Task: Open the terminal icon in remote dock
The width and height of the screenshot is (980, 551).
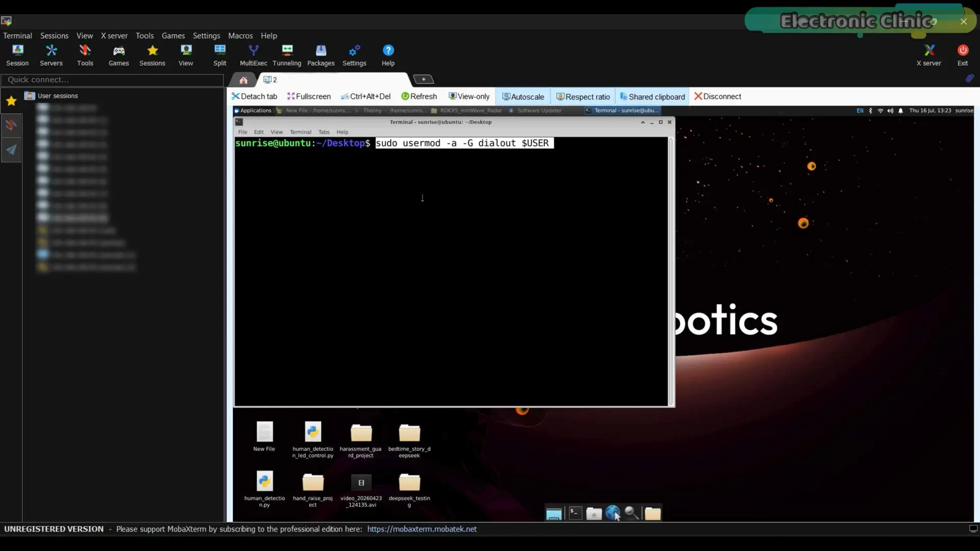Action: (575, 513)
